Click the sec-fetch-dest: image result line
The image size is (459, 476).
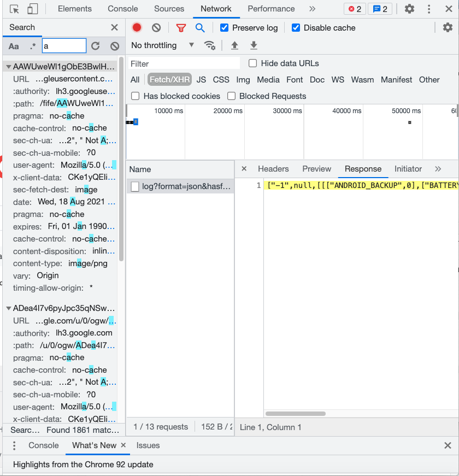pyautogui.click(x=55, y=190)
